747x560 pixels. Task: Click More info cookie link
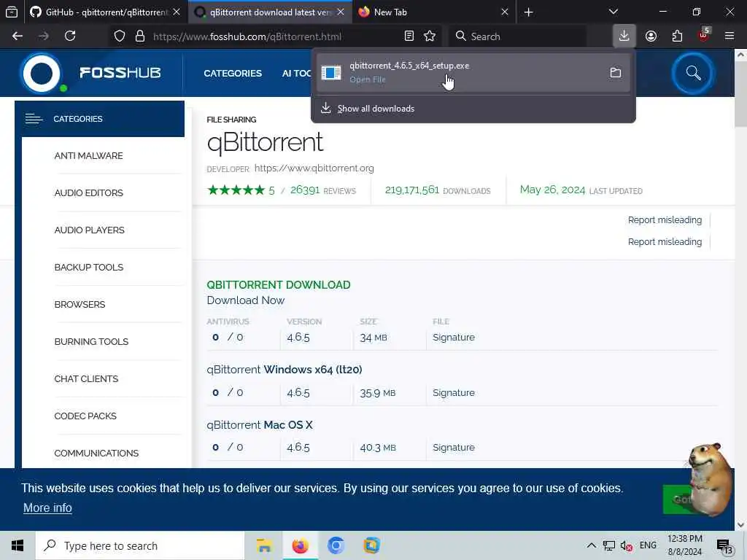(47, 507)
